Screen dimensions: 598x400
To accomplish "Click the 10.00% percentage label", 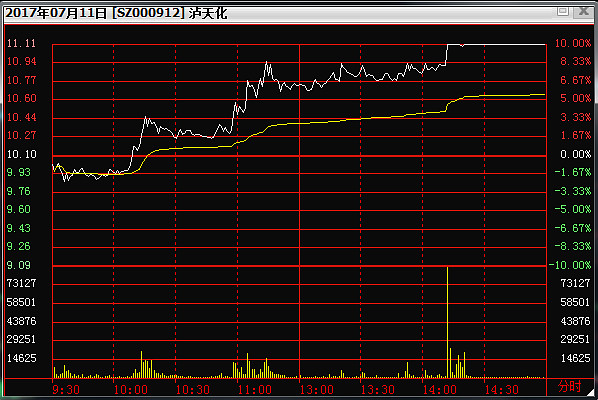I will tap(572, 43).
